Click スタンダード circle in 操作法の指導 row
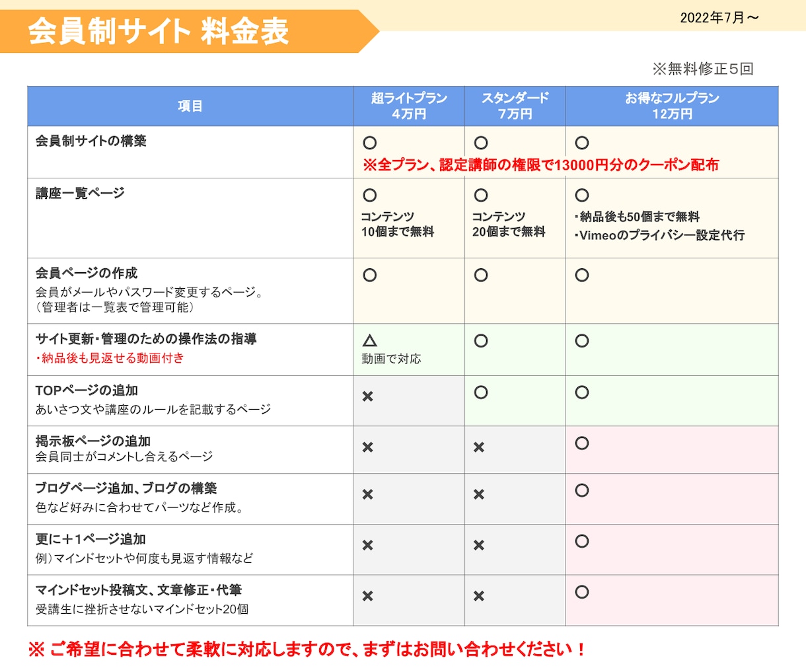The image size is (806, 672). coord(481,341)
